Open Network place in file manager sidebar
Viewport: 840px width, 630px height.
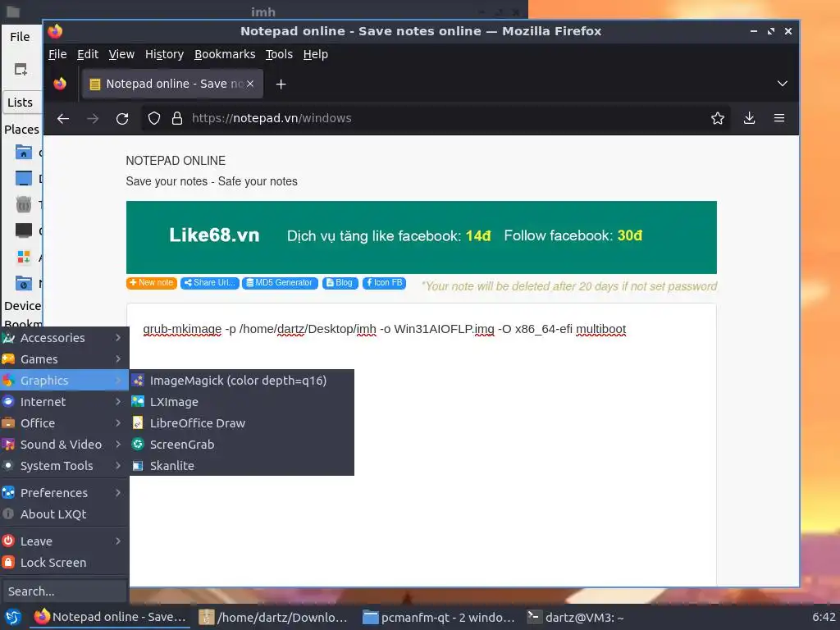click(23, 283)
